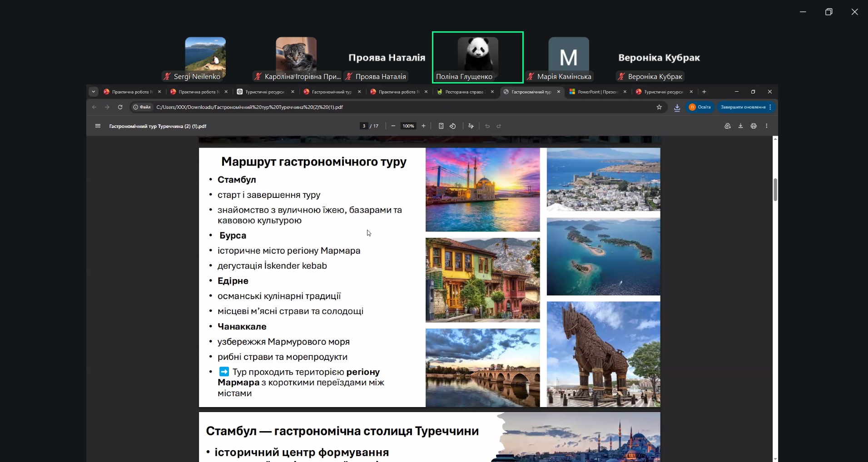Click the zoom in plus icon
Screen dimensions: 868x462
423,126
